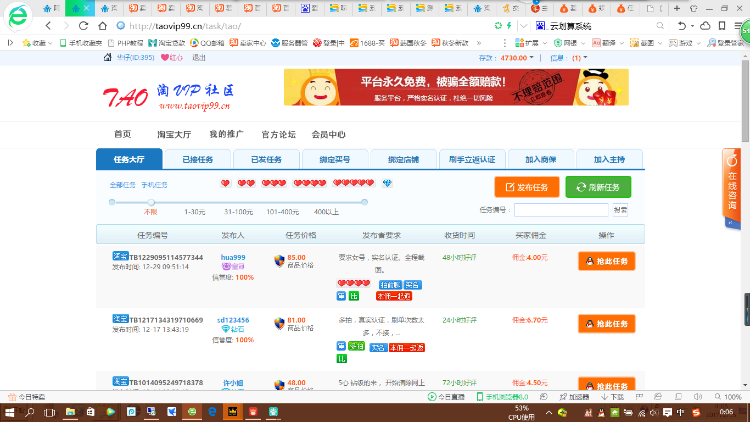Switch to the 加入商保 tab
750x422 pixels.
coord(540,159)
